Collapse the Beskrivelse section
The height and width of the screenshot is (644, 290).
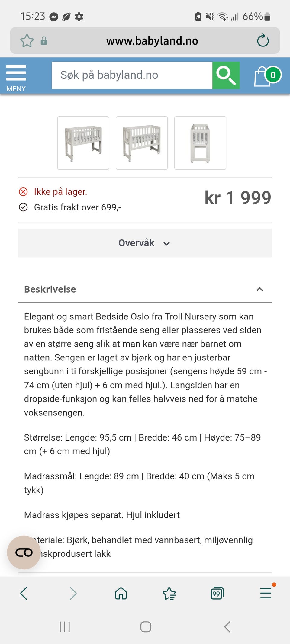(x=259, y=289)
